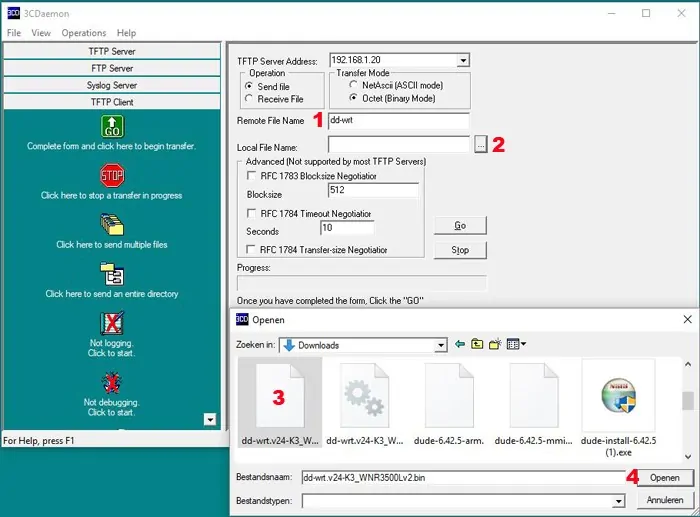Enable RFC 1784 Timeout Negotiation checkbox
The width and height of the screenshot is (700, 517).
(x=251, y=214)
